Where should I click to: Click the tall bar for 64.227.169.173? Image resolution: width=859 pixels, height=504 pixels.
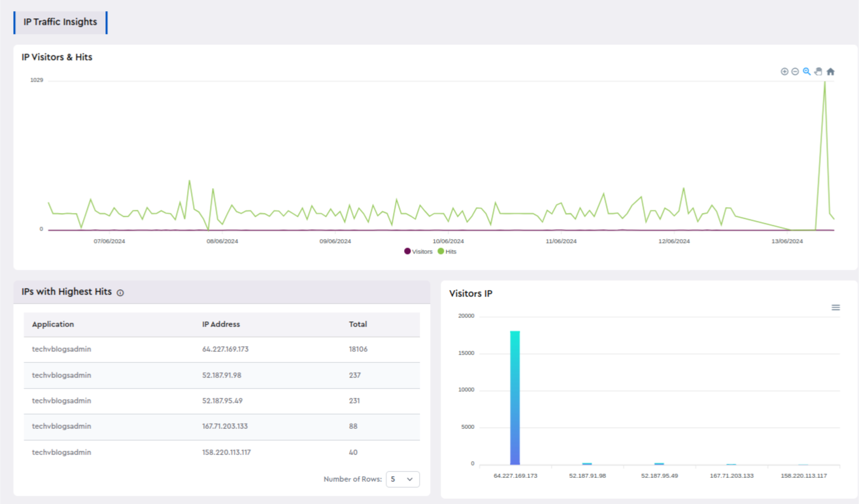pos(515,397)
